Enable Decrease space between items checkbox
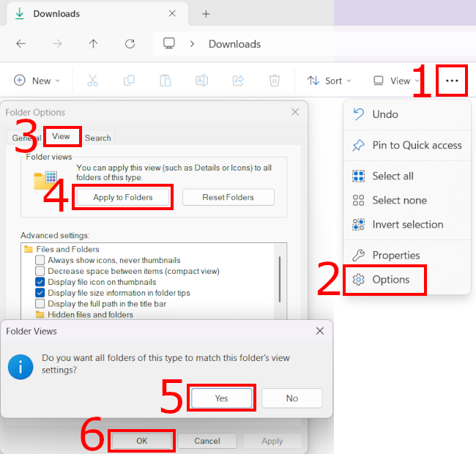476x454 pixels. [40, 271]
